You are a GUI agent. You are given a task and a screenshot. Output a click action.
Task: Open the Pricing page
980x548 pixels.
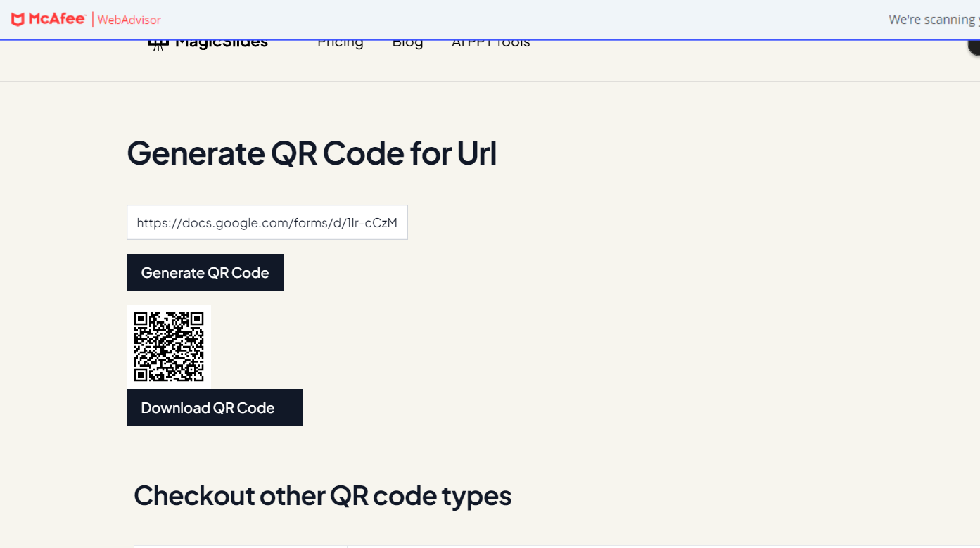pyautogui.click(x=340, y=43)
